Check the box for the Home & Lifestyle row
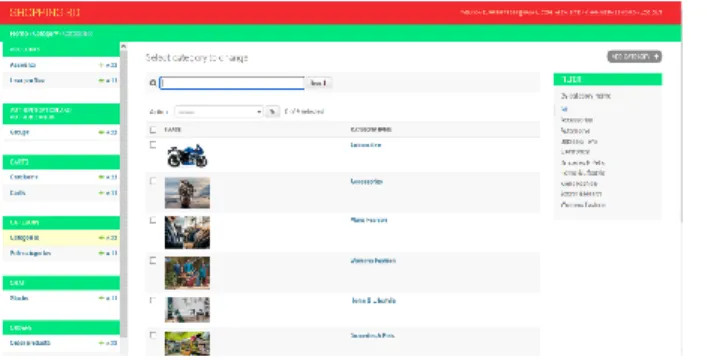711x360 pixels. click(x=153, y=301)
